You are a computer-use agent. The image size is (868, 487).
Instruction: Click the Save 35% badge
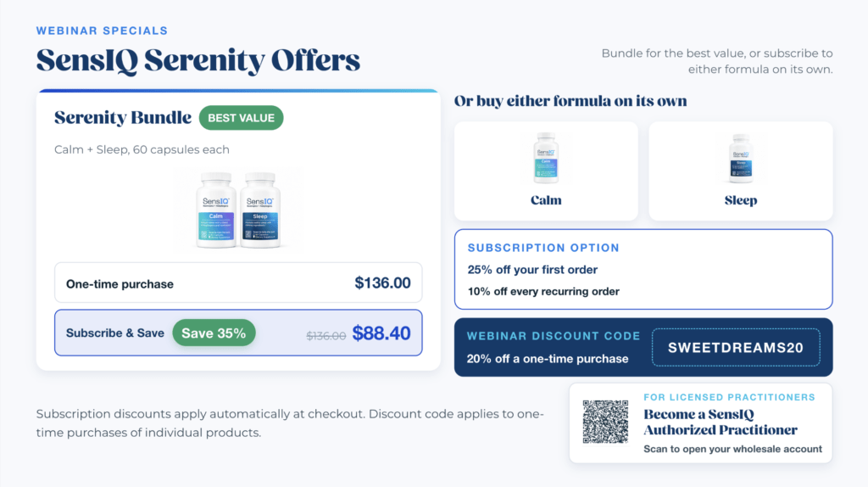pos(214,333)
